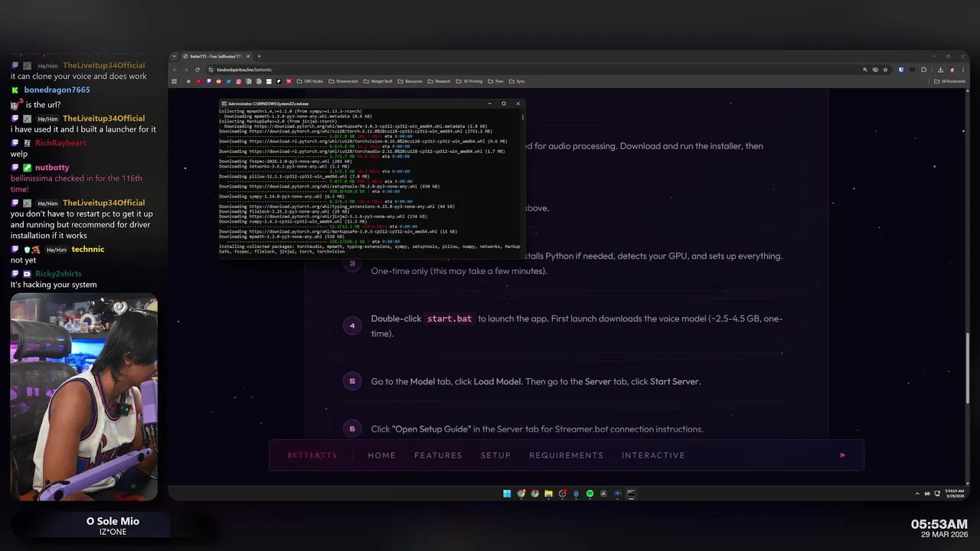Open the Bitwarden shield extension
The image size is (980, 551).
901,70
